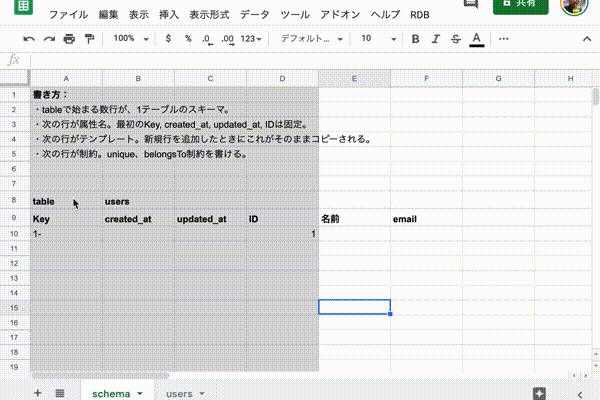Click the select-all corner box

(14, 78)
